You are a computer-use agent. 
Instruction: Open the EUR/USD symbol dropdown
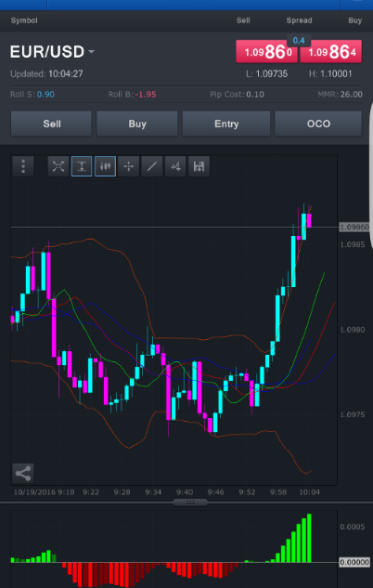91,51
